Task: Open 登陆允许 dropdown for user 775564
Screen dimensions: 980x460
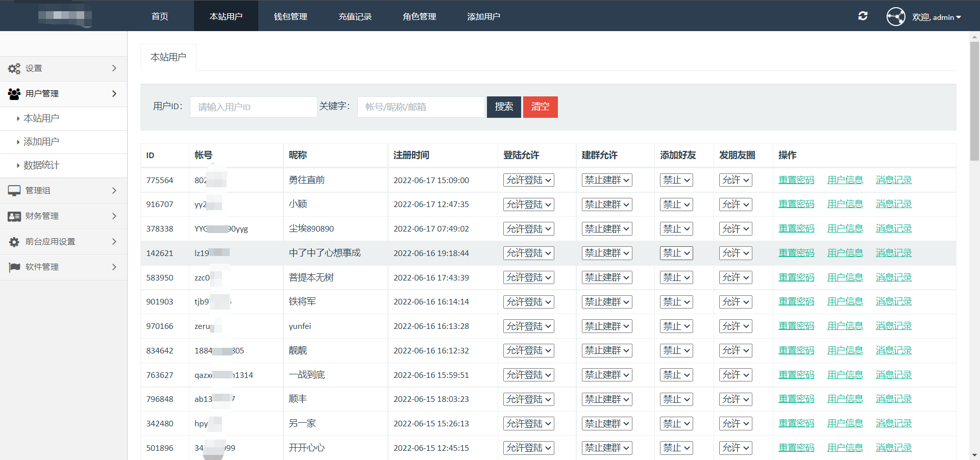Action: click(x=528, y=180)
